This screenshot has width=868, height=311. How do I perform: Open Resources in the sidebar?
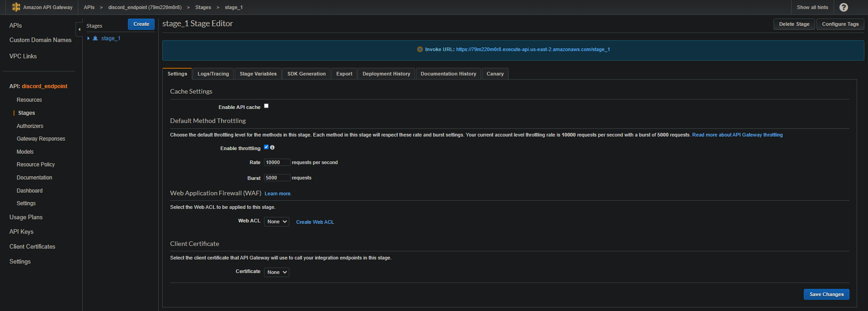coord(29,100)
